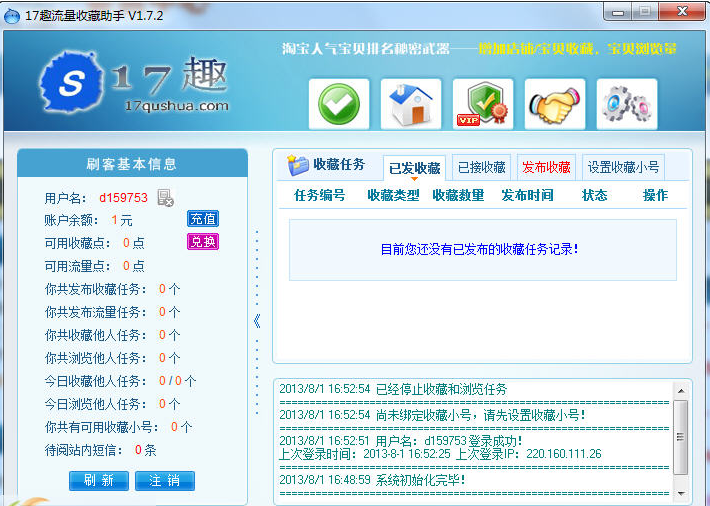This screenshot has width=710, height=506.
Task: Open the 发布收藏 tab
Action: pyautogui.click(x=546, y=167)
